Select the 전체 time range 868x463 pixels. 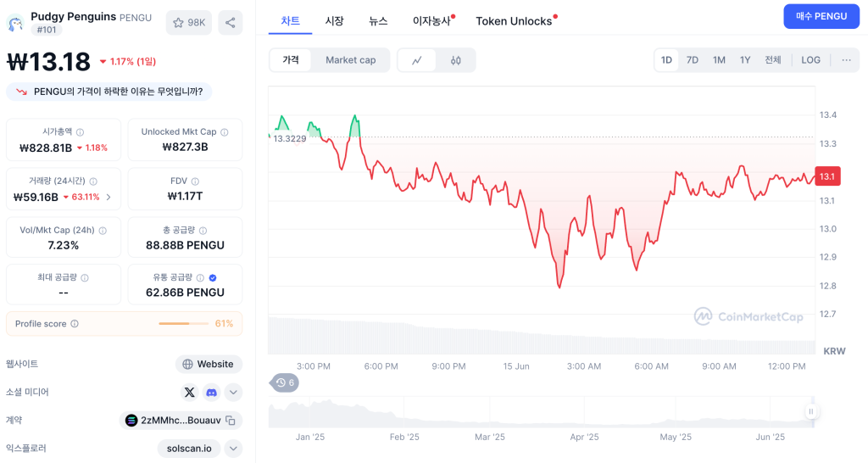click(773, 60)
